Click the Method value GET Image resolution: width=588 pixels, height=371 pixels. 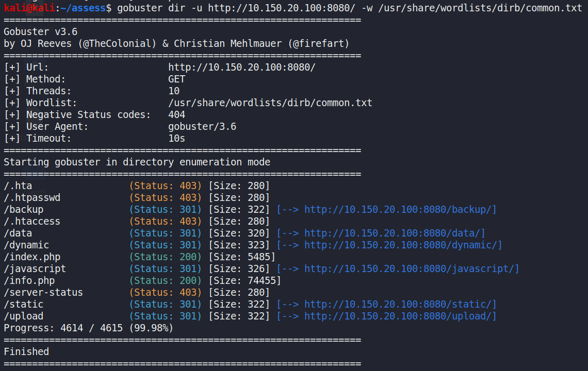coord(176,79)
